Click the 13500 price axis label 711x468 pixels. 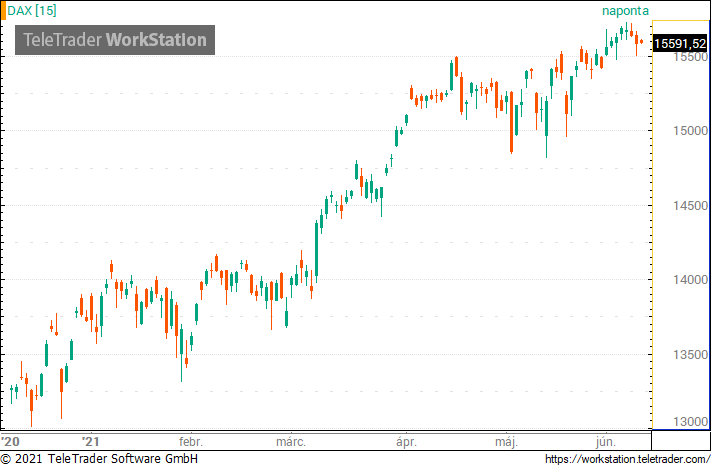pyautogui.click(x=690, y=355)
